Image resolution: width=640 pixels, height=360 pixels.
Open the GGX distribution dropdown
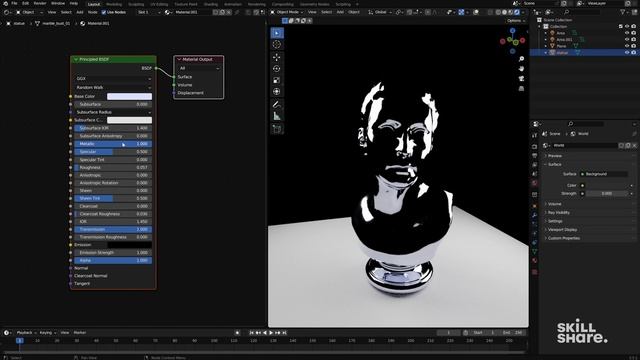click(x=113, y=79)
